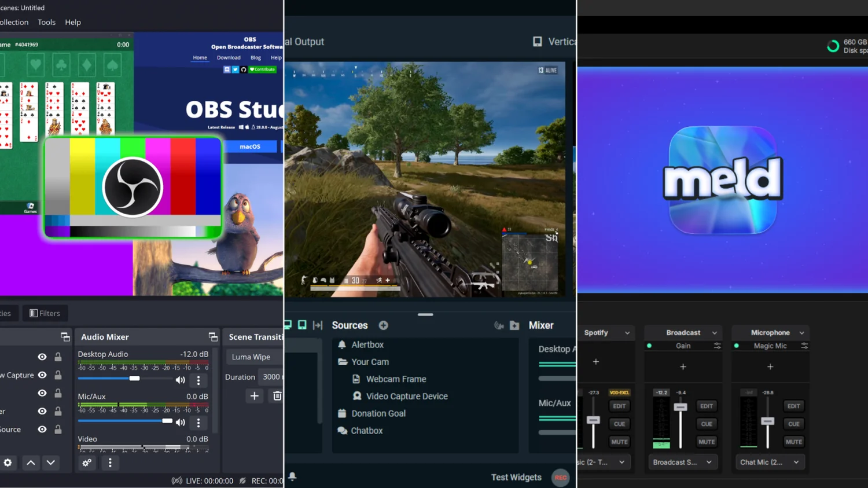
Task: Open Mic/Aux three-dot options menu
Action: tap(198, 423)
